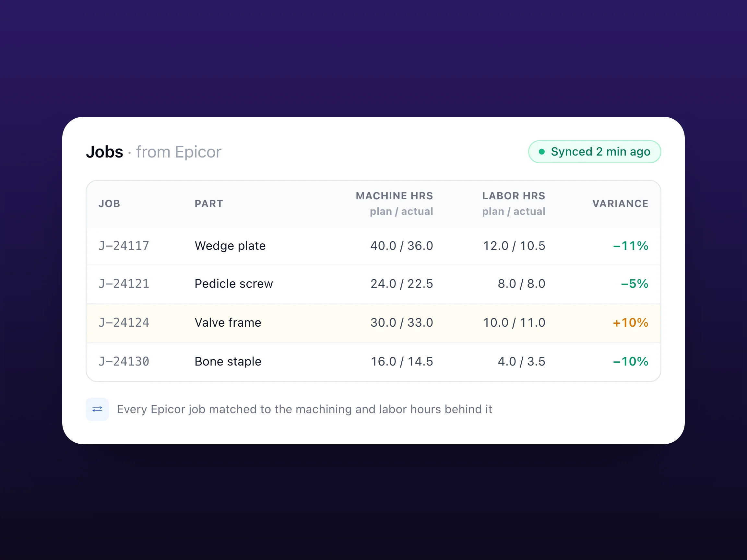Click the green sync status dot
The width and height of the screenshot is (747, 560).
[542, 152]
